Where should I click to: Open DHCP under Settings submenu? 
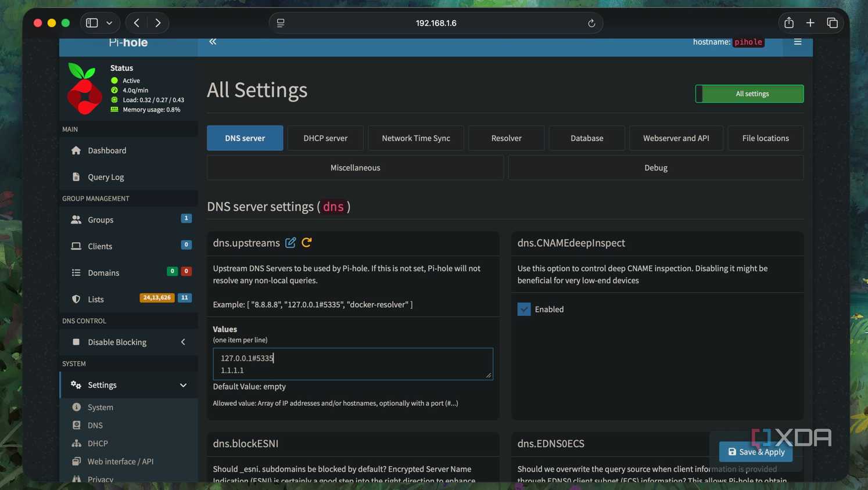128,444
